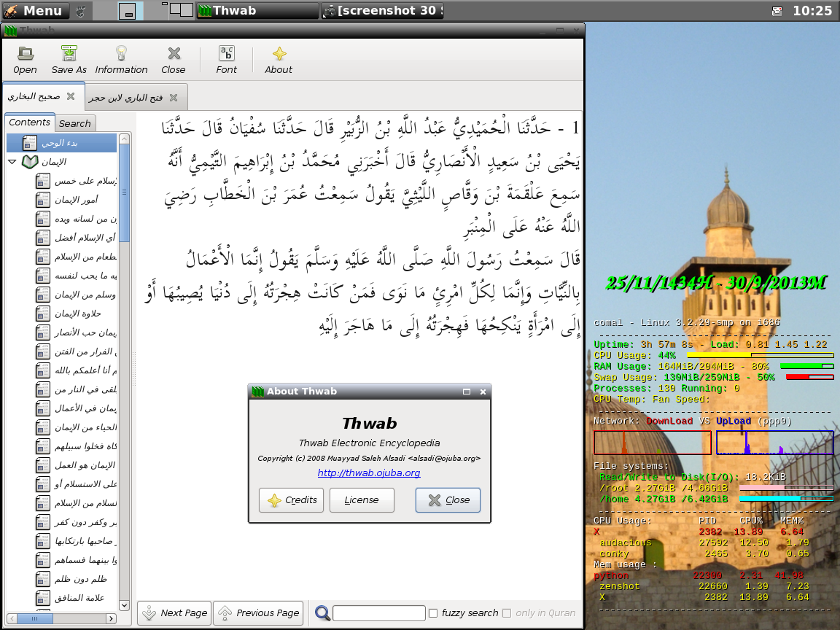Screen dimensions: 840x630
Task: Show book Information via lightbulb icon
Action: (121, 53)
